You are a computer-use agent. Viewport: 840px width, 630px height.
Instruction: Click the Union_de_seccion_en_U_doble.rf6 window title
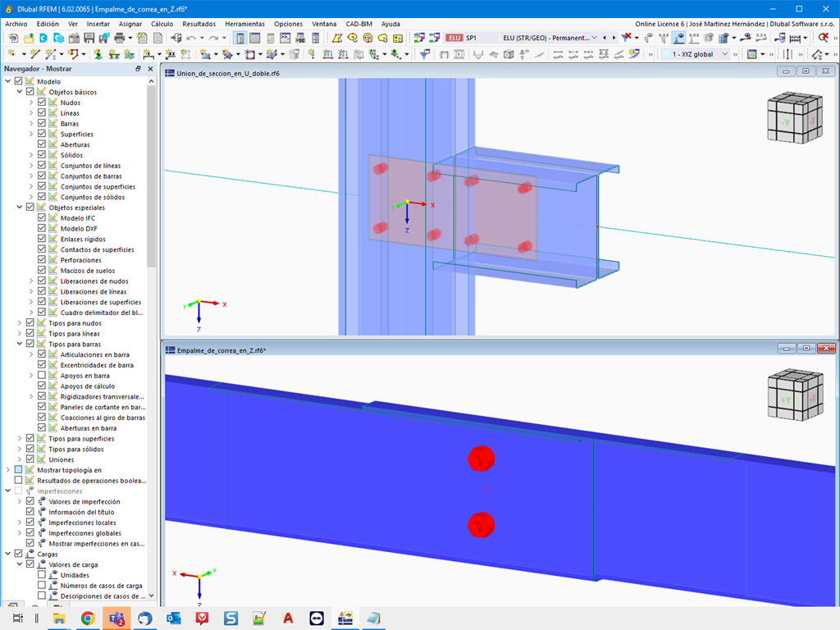coord(228,73)
